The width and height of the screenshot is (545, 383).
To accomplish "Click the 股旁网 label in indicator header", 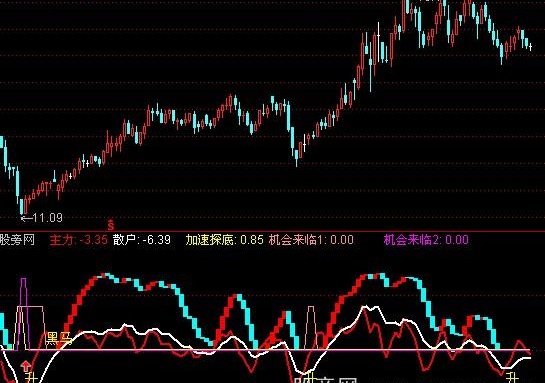I will pos(17,240).
